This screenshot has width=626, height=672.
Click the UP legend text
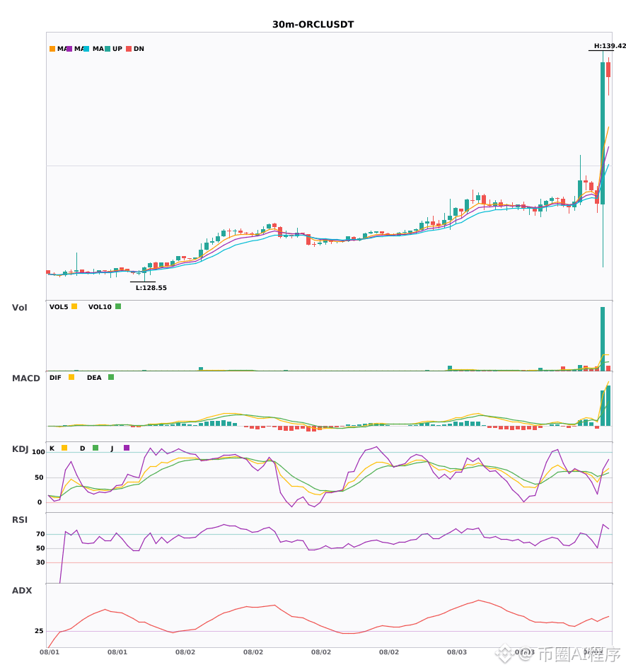click(117, 49)
